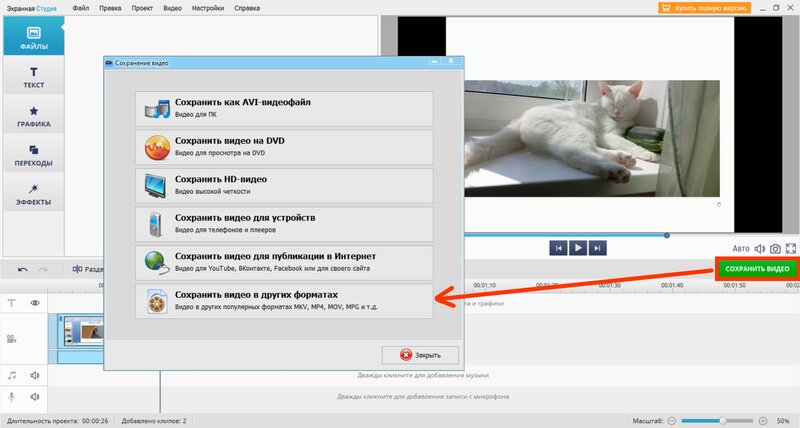Click the green Сохранить видео button
This screenshot has height=428, width=800.
coord(757,269)
